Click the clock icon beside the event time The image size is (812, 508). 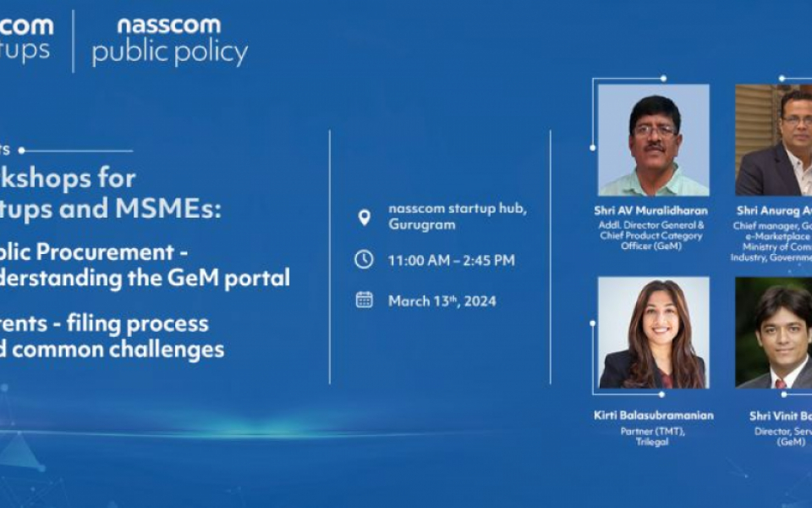click(x=364, y=259)
